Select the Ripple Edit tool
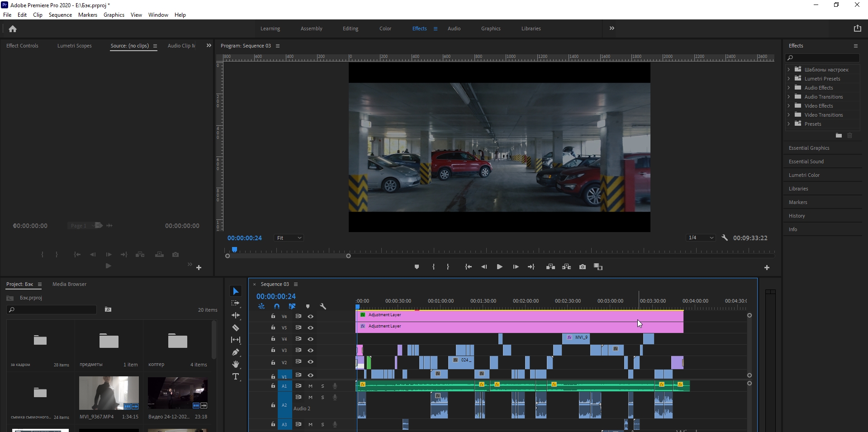 [x=235, y=315]
